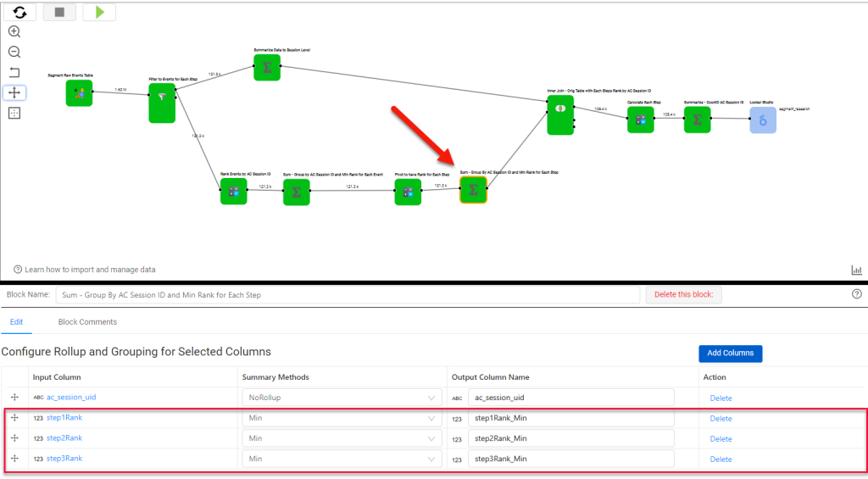Viewport: 868px width, 479px height.
Task: Select the Calculate Each Step block
Action: click(x=641, y=120)
